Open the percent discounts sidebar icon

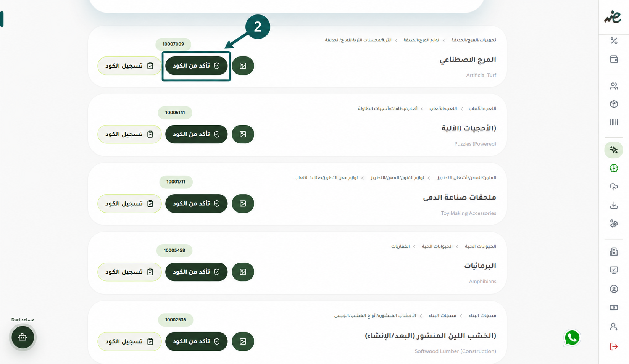[x=614, y=41]
